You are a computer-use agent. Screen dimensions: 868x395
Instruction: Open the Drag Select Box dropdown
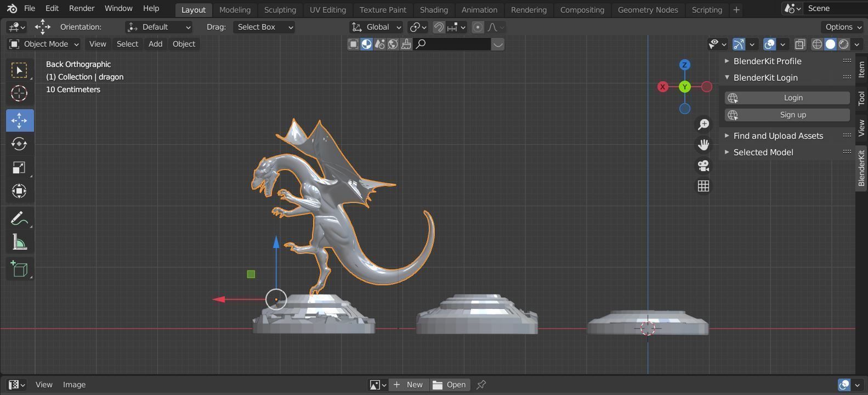[264, 27]
